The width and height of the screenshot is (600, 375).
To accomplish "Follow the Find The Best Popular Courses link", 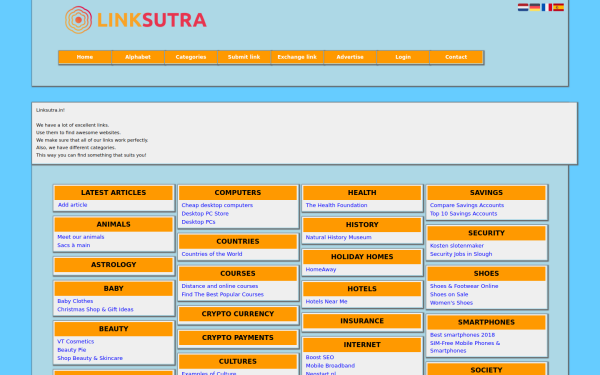I will tap(222, 295).
